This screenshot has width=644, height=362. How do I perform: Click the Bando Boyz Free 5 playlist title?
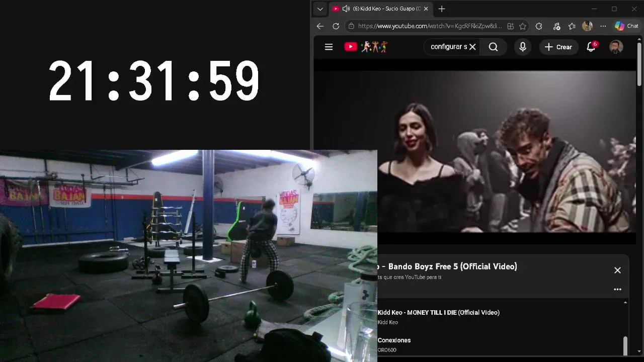click(447, 266)
